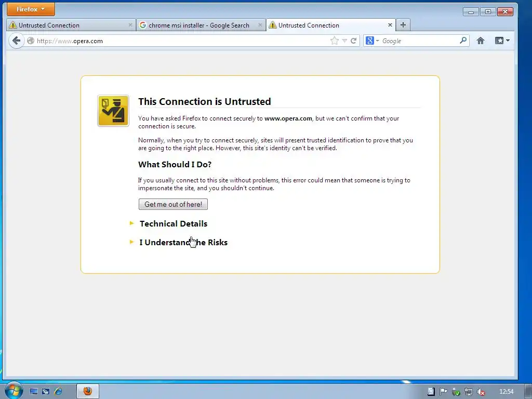Click the network tray icon
The image size is (532, 399).
pos(468,392)
